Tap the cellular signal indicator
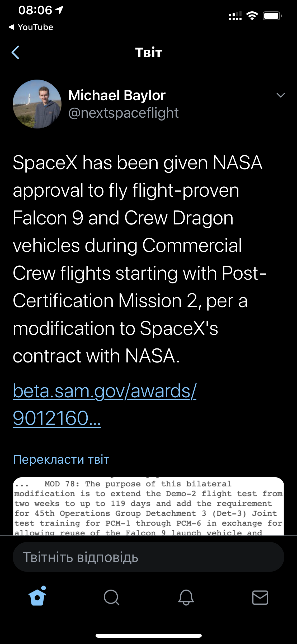Screen dimensions: 297x644 [235, 16]
